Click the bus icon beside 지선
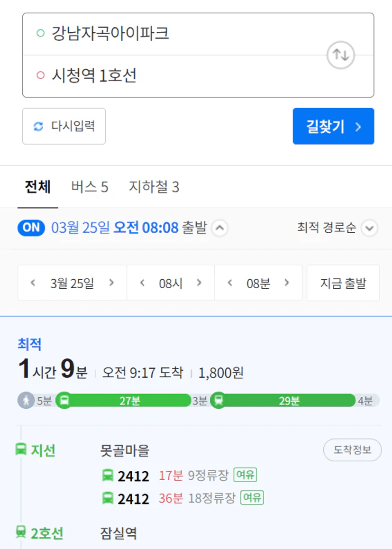This screenshot has height=549, width=392. coord(21,449)
